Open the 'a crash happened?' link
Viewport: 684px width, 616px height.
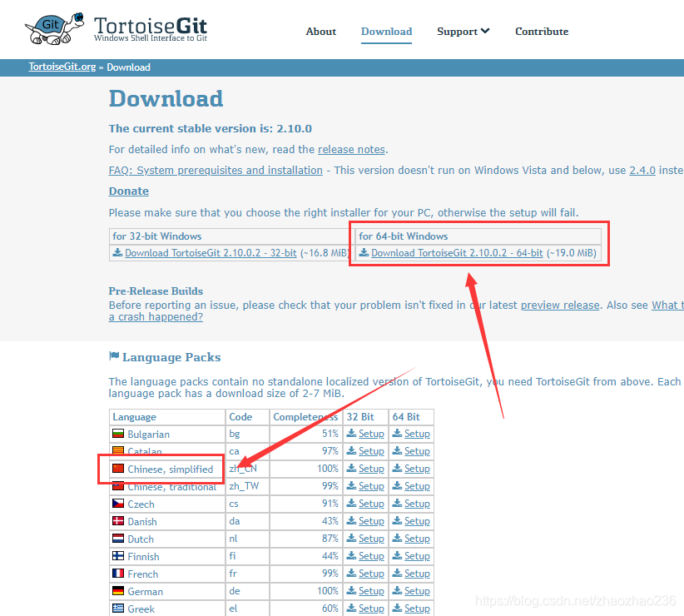click(156, 317)
